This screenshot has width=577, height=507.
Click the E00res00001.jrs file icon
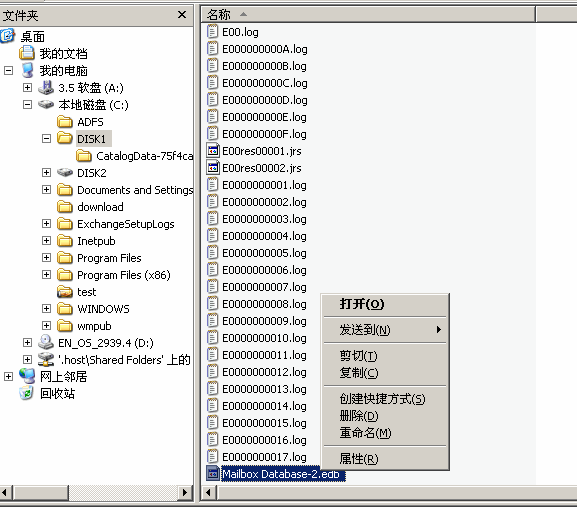point(212,151)
